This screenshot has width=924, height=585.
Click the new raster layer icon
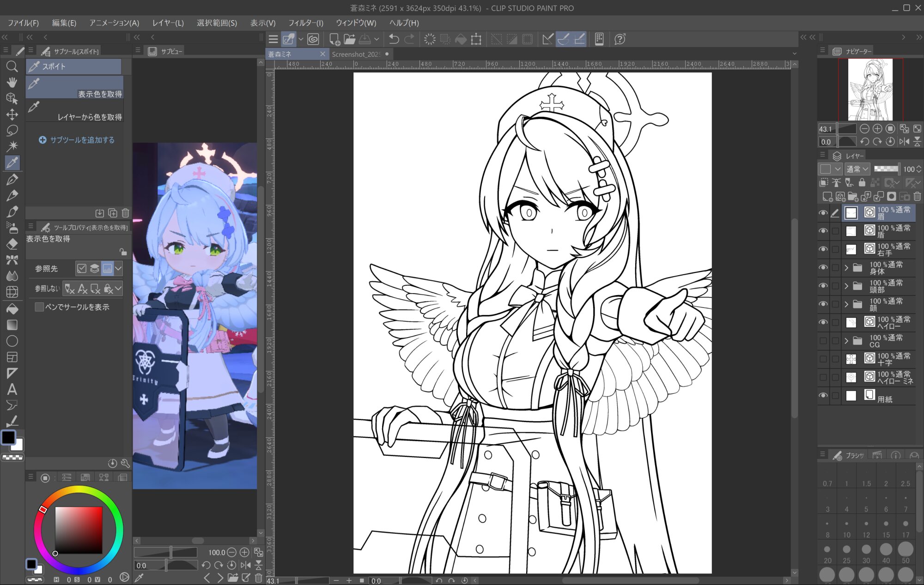[827, 197]
